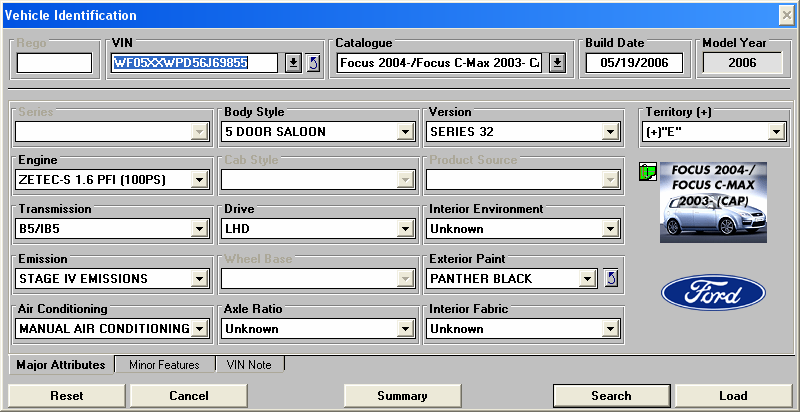Expand the Emission dropdown
The height and width of the screenshot is (412, 800).
tap(199, 278)
